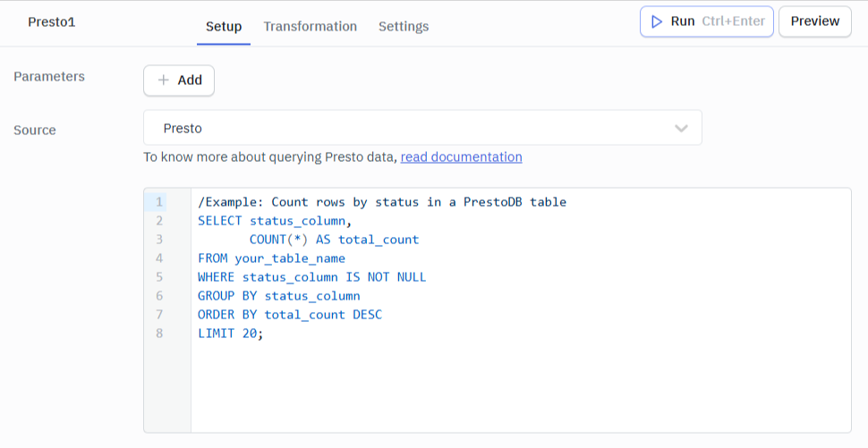868x448 pixels.
Task: Click the Parameters label
Action: click(49, 76)
